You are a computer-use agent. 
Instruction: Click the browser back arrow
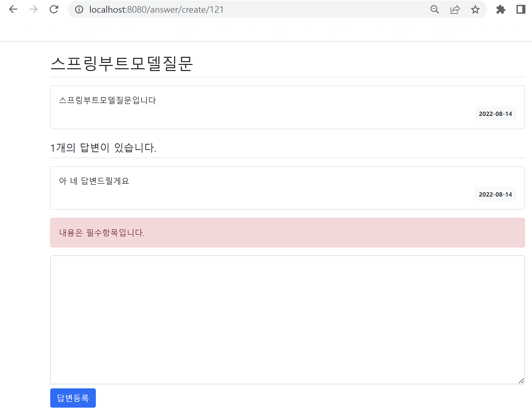13,9
